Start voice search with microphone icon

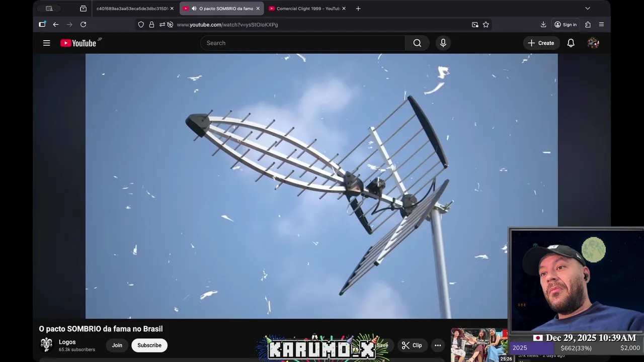point(443,43)
